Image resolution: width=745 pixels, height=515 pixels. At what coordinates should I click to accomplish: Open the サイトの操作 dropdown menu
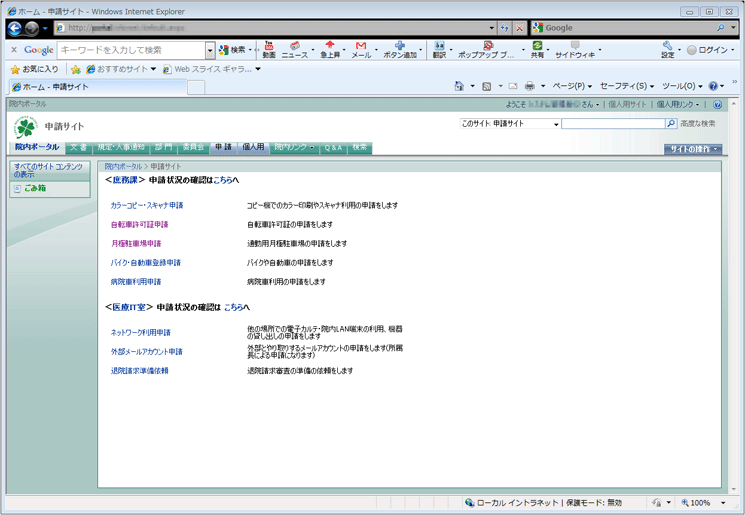(x=692, y=149)
